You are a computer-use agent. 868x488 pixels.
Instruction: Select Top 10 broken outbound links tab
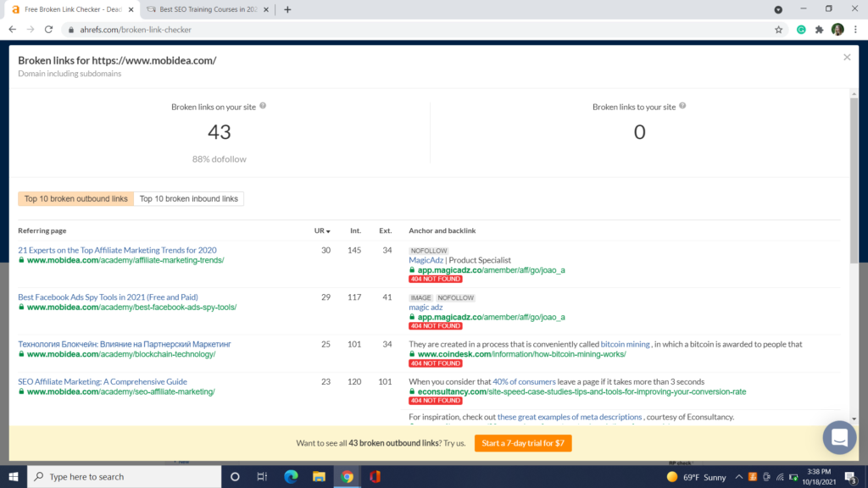pyautogui.click(x=75, y=198)
